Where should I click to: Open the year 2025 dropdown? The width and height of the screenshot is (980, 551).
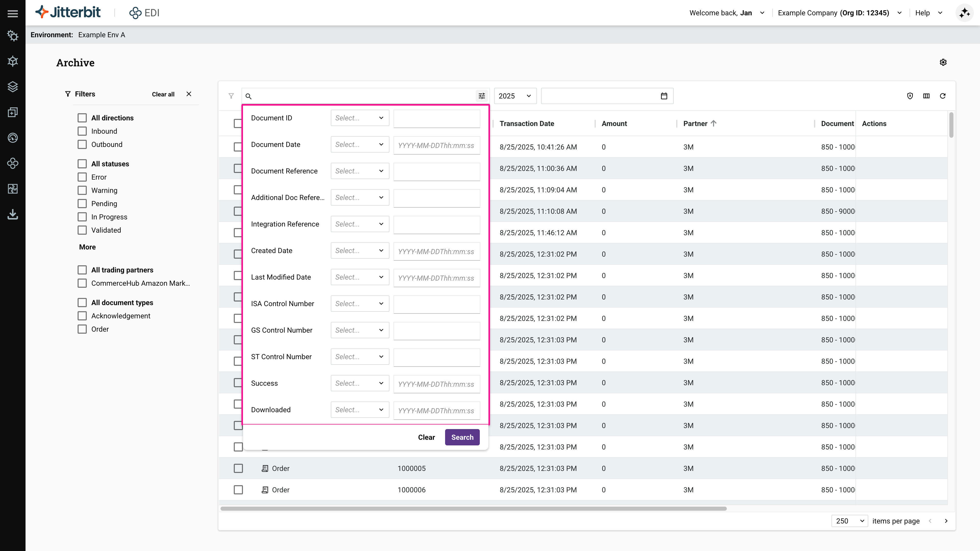click(515, 96)
